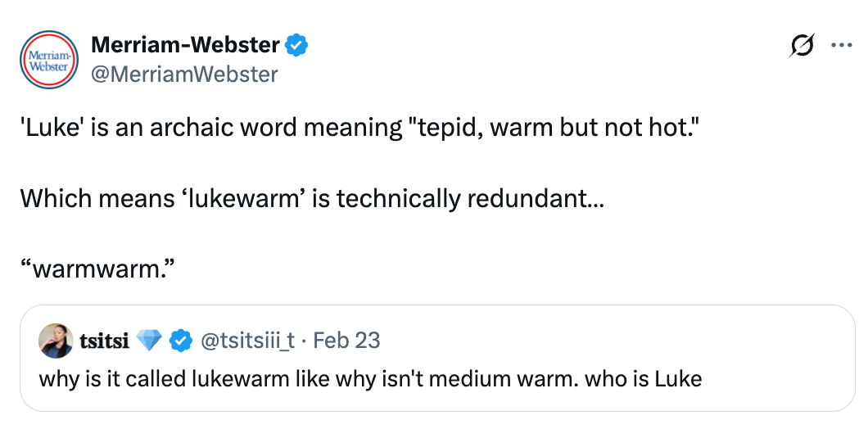Click the verified badge beside tsitsi
The width and height of the screenshot is (868, 429).
click(x=180, y=341)
